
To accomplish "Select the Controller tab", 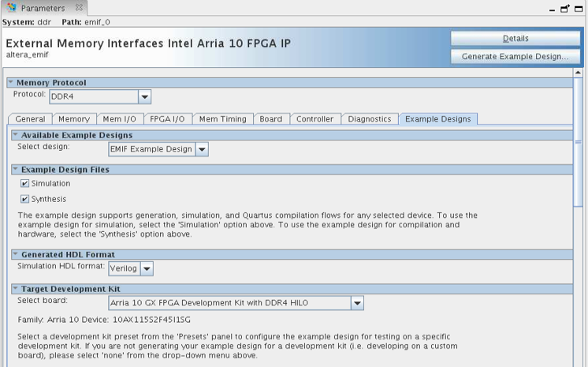I will tap(315, 119).
